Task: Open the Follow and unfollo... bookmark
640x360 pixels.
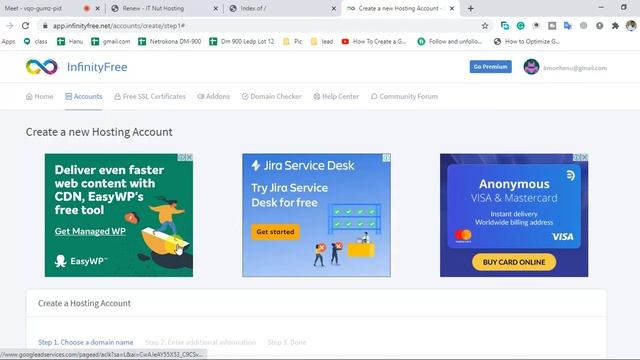Action: pos(450,41)
